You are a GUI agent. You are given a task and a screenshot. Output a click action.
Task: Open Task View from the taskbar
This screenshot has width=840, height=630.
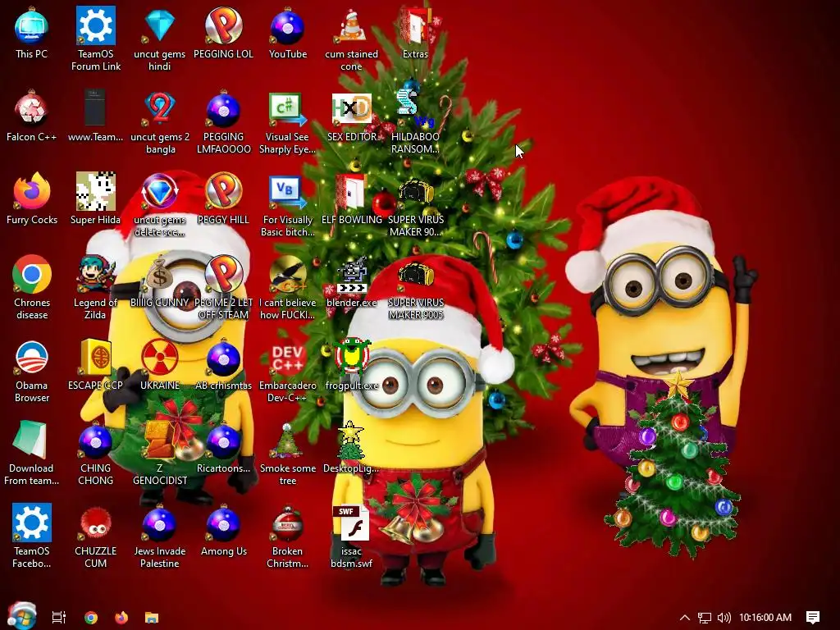click(59, 618)
